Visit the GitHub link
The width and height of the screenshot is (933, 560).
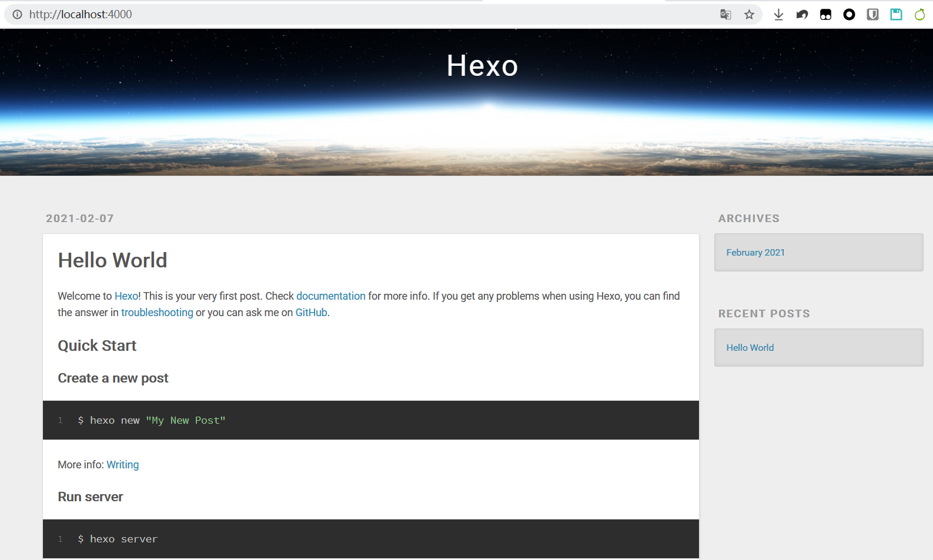point(311,313)
